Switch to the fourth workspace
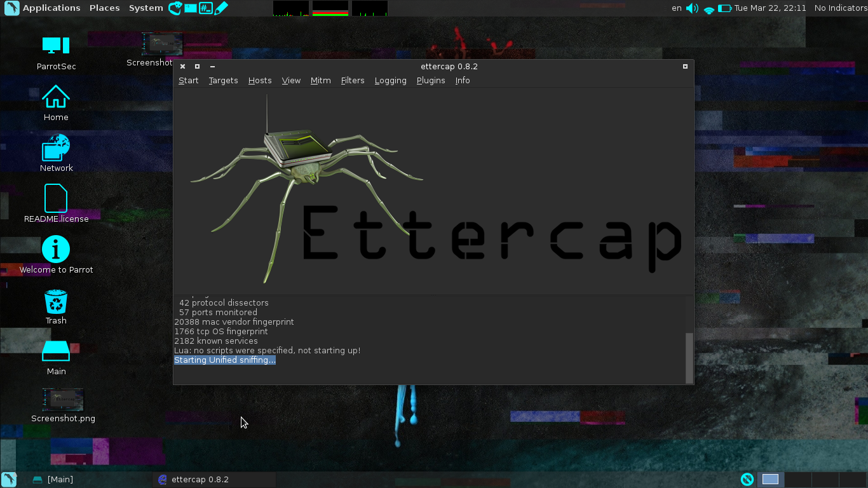 click(x=853, y=480)
